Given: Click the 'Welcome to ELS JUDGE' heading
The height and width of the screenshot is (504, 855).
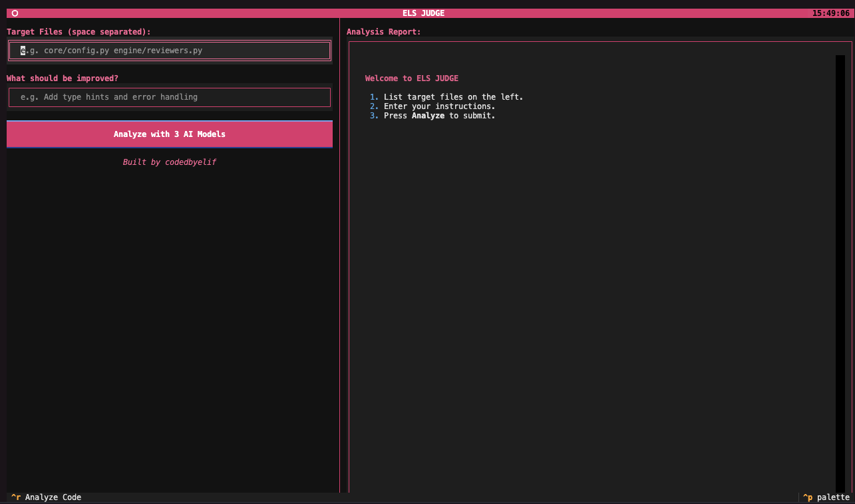Looking at the screenshot, I should click(411, 78).
